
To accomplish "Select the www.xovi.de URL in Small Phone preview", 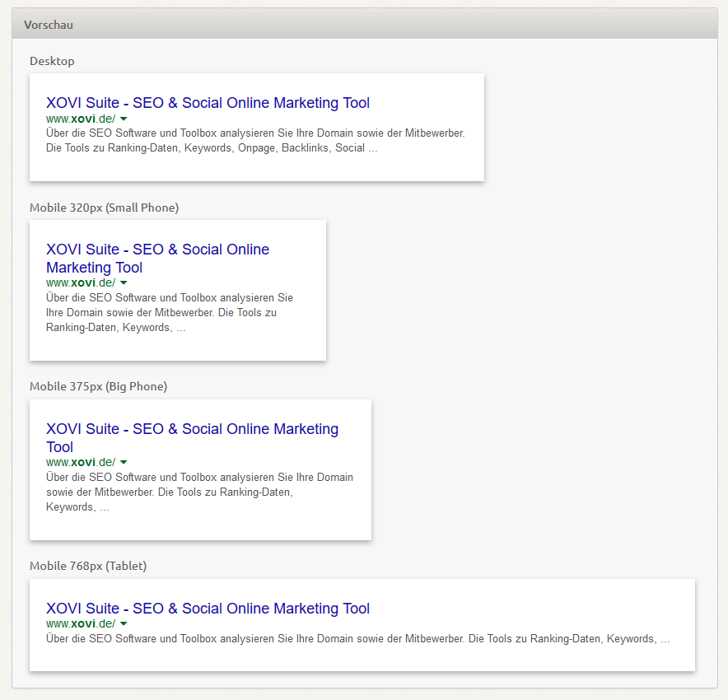I will point(81,282).
